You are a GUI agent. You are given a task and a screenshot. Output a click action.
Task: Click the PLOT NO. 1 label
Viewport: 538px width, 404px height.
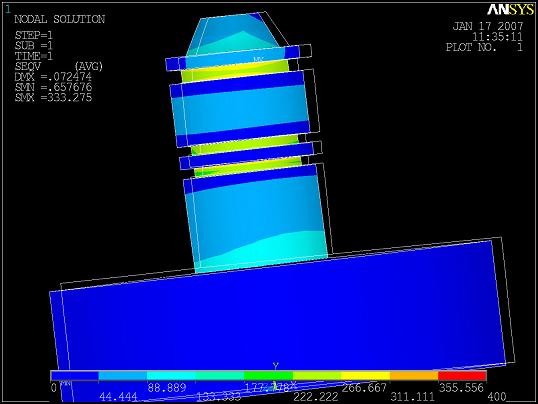pyautogui.click(x=484, y=47)
